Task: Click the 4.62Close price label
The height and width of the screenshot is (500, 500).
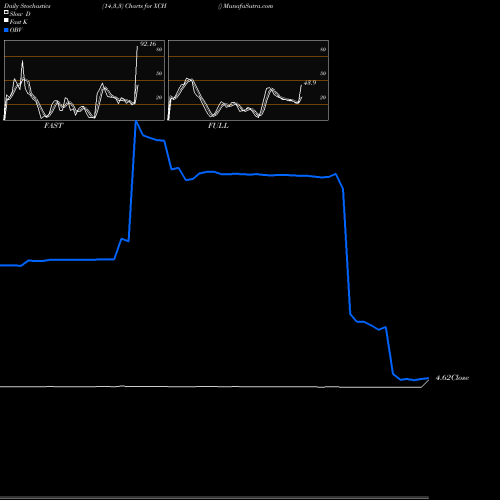Action: 452,378
